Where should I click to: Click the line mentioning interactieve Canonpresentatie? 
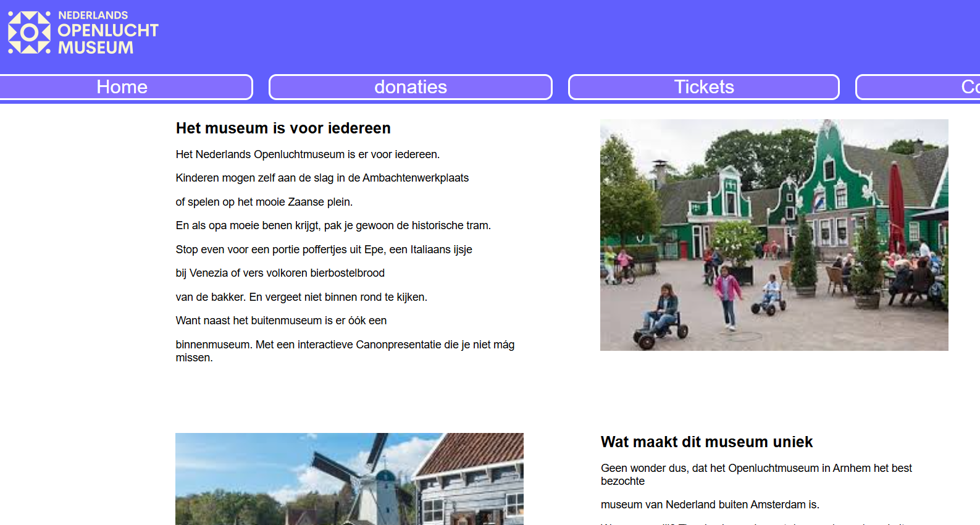[345, 345]
